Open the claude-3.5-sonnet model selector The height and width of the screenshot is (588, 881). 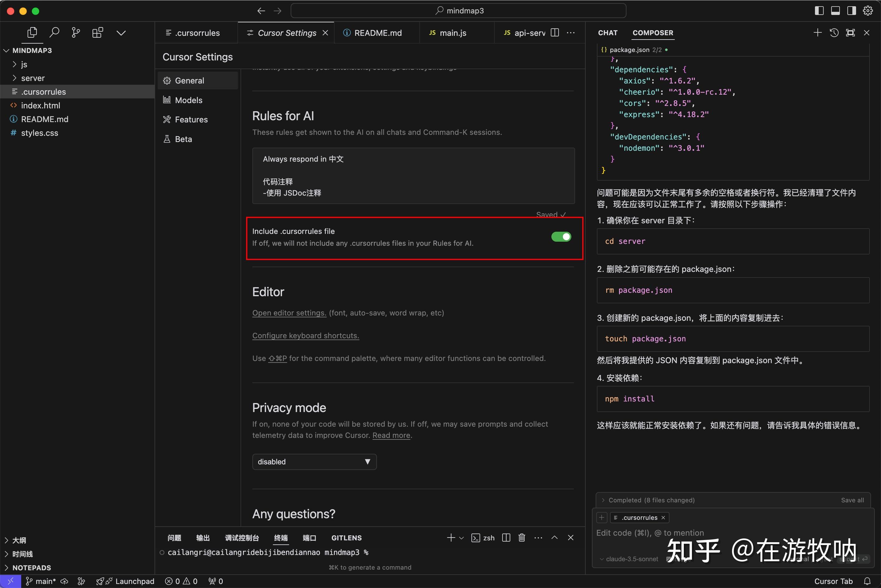(x=629, y=559)
